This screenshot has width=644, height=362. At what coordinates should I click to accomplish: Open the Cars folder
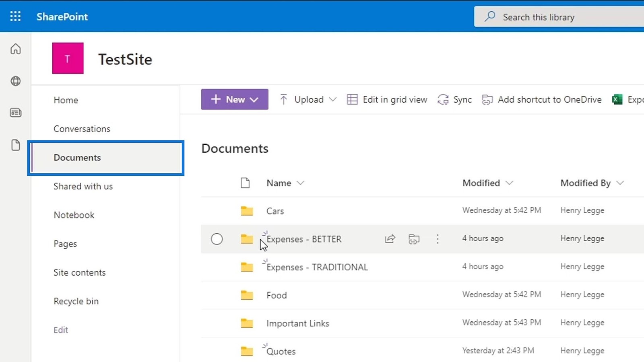(275, 211)
